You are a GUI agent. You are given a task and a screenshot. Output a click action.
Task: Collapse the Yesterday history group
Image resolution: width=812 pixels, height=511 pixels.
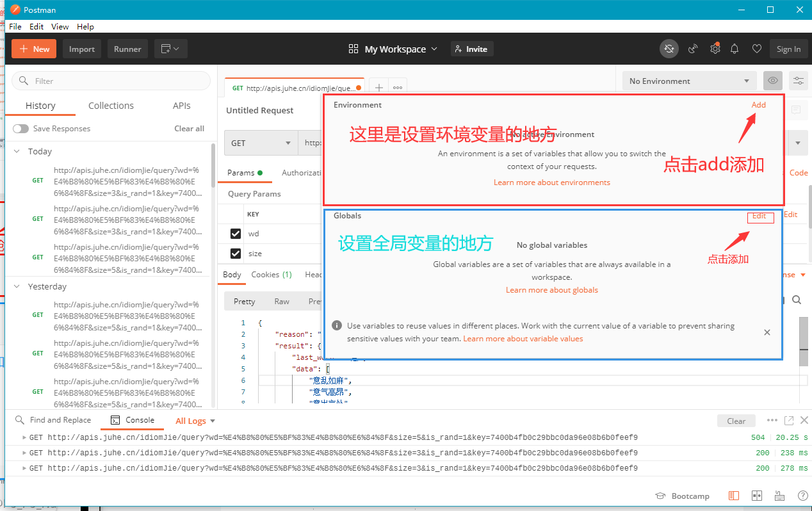coord(17,287)
